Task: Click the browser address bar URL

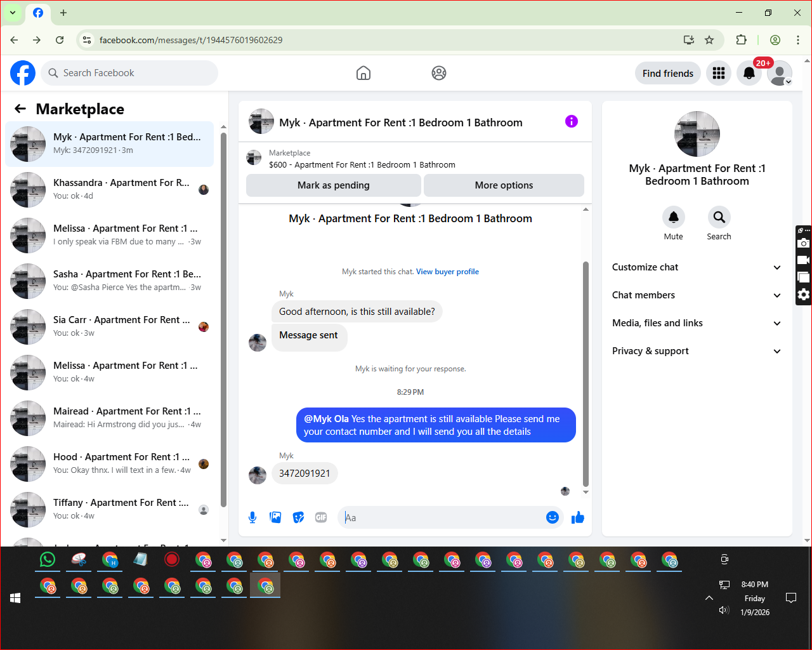Action: click(191, 40)
